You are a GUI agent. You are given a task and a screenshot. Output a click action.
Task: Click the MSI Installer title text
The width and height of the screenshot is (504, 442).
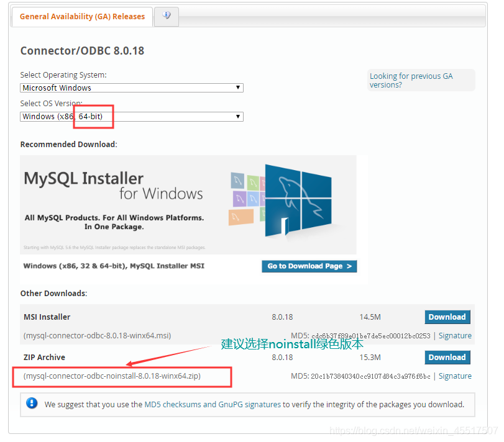pos(47,317)
